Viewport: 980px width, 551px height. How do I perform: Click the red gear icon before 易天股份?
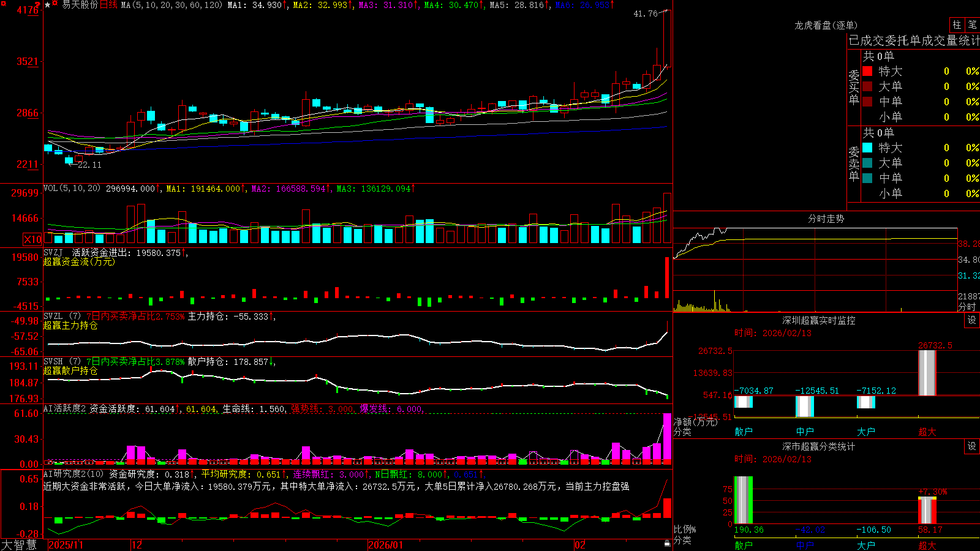(x=56, y=4)
